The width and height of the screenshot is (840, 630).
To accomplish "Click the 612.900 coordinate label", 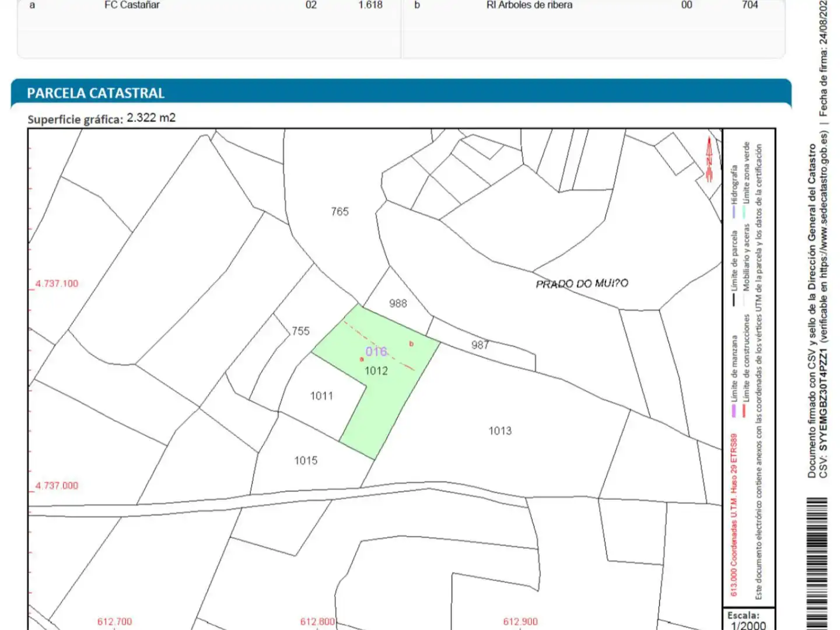I will (x=520, y=622).
